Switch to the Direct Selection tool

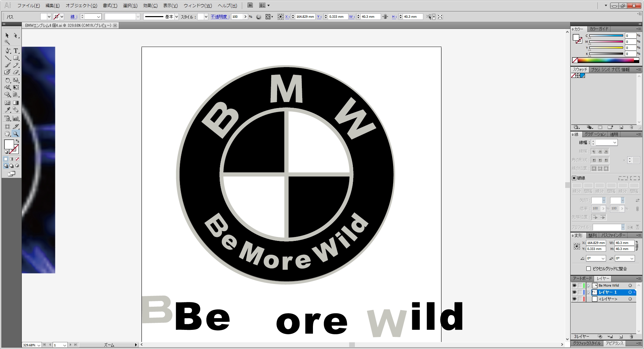coord(16,36)
